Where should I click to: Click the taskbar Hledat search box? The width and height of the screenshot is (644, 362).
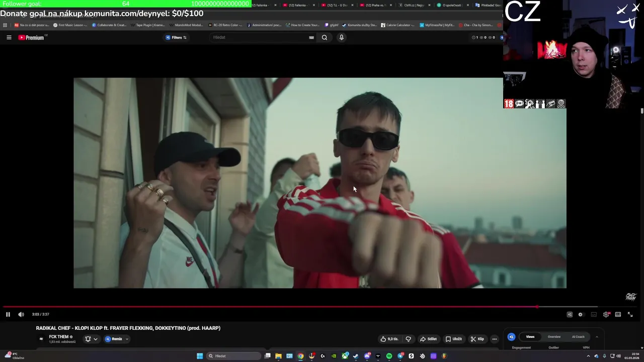click(x=233, y=356)
